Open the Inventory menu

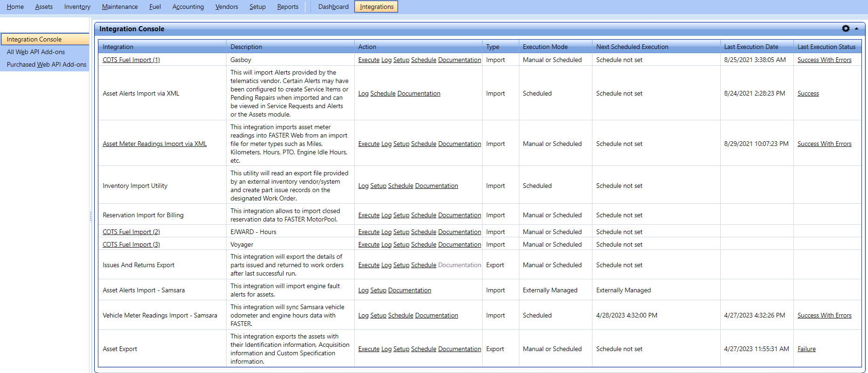pos(77,7)
